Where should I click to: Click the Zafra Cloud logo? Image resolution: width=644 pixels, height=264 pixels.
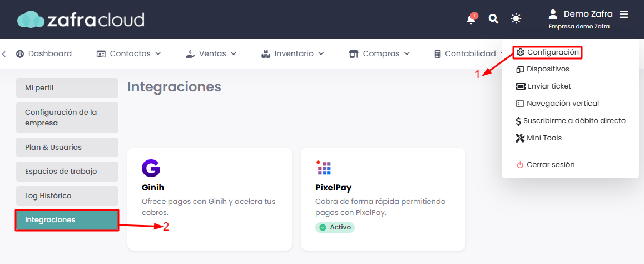(81, 19)
